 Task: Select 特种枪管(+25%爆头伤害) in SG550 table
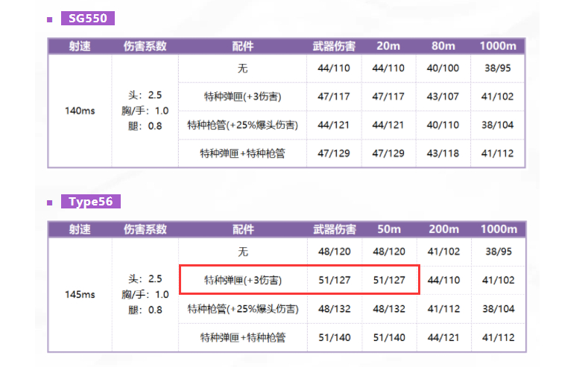click(x=243, y=125)
